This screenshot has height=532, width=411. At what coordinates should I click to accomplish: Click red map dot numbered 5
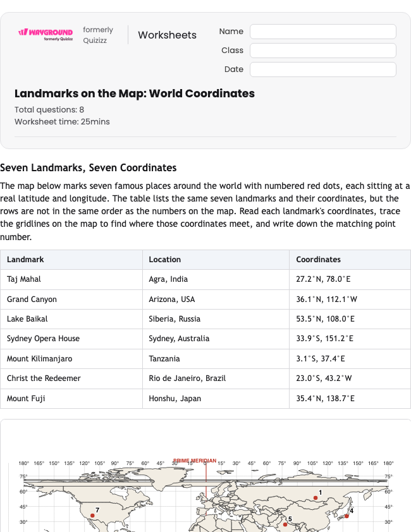pos(285,524)
